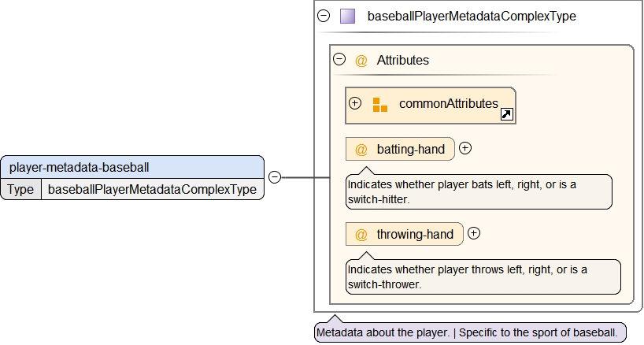Click the @ icon on throwing-hand
This screenshot has height=345, width=644.
[x=361, y=234]
